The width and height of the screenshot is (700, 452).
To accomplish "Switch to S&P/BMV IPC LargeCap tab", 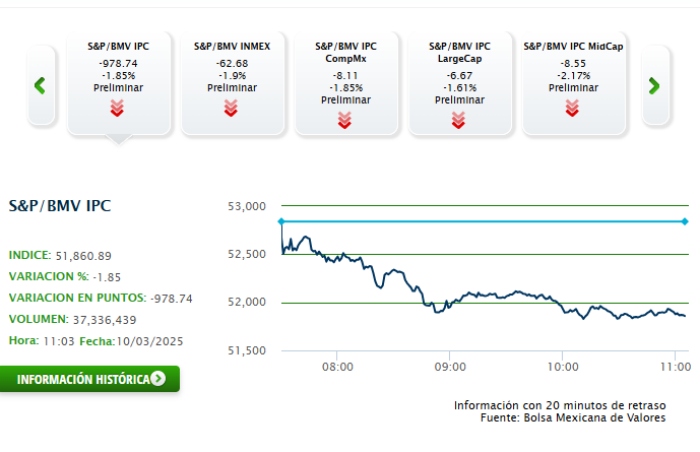I will pyautogui.click(x=459, y=70).
